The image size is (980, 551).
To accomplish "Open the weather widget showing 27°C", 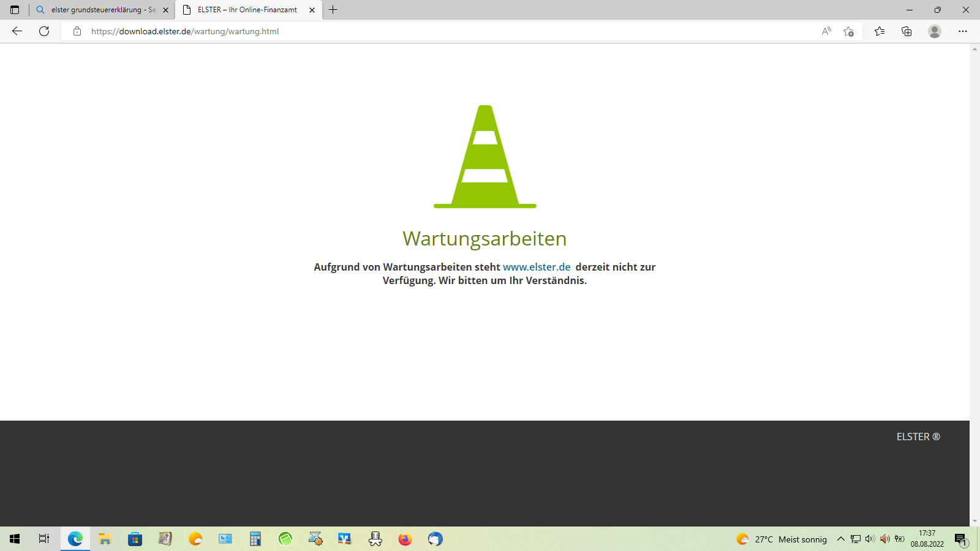I will [x=782, y=539].
